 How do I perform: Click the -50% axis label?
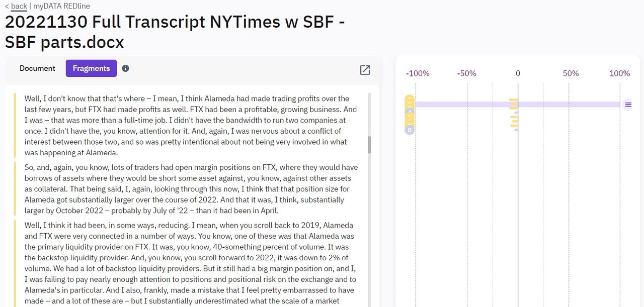point(466,73)
